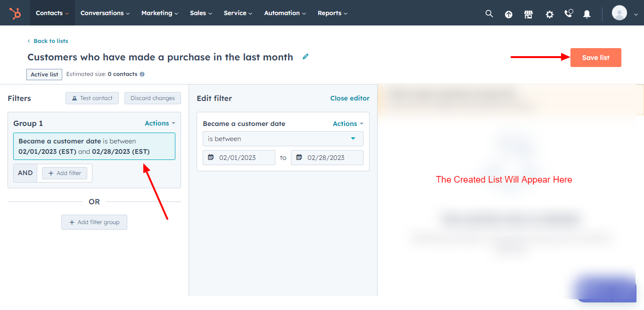Expand the Contacts navigation dropdown
Screen dimensions: 644x310
[x=52, y=13]
